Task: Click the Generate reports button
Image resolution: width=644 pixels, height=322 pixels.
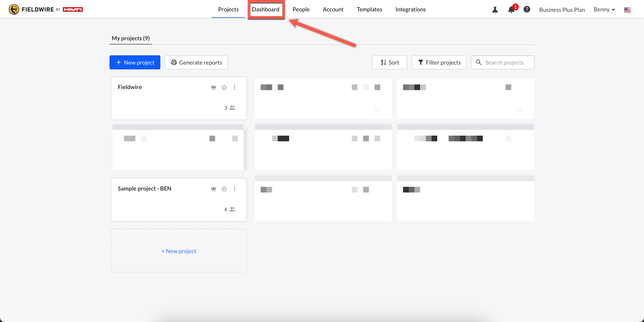Action: click(196, 62)
